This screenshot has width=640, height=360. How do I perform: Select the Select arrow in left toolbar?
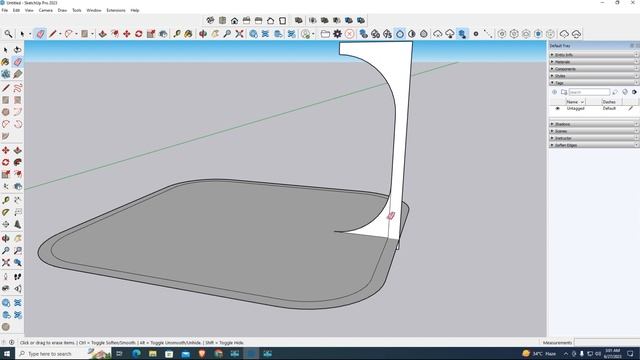(x=6, y=50)
